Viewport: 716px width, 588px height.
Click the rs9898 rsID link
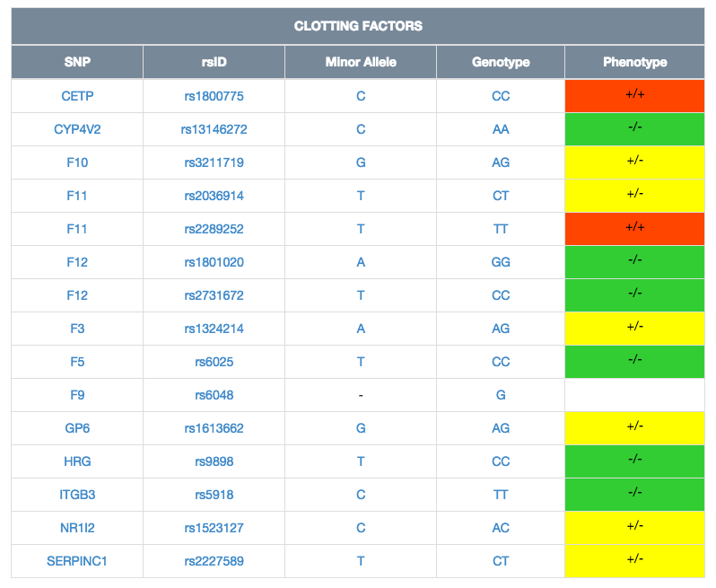[214, 461]
